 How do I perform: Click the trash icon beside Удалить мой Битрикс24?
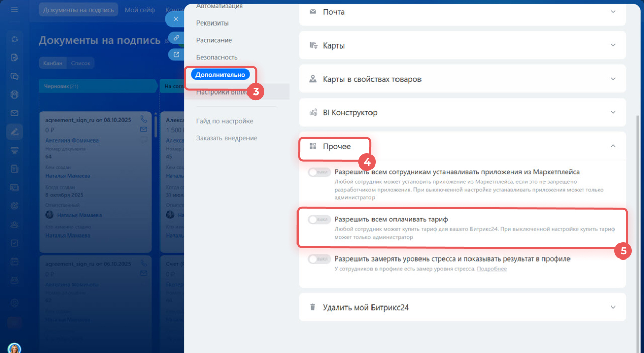[313, 307]
